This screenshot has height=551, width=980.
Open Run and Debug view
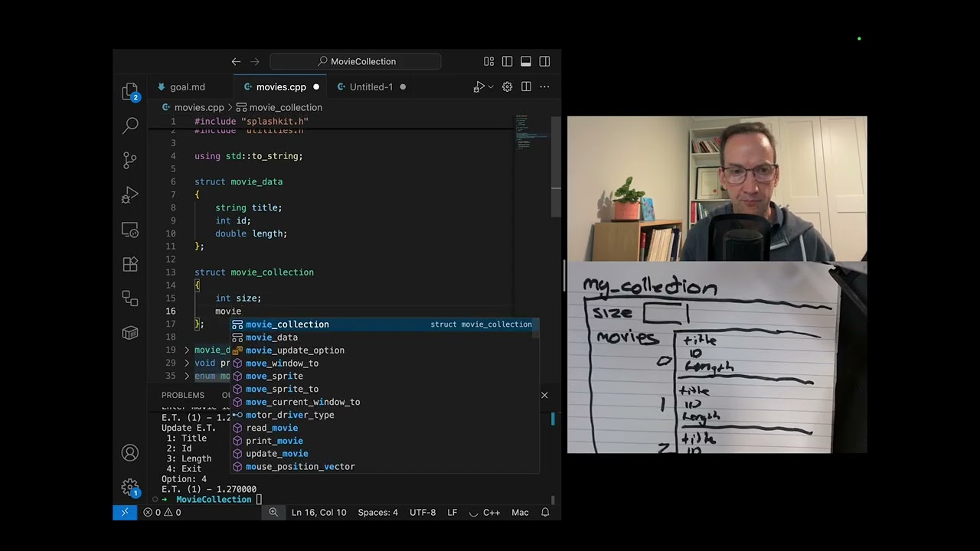pyautogui.click(x=130, y=195)
